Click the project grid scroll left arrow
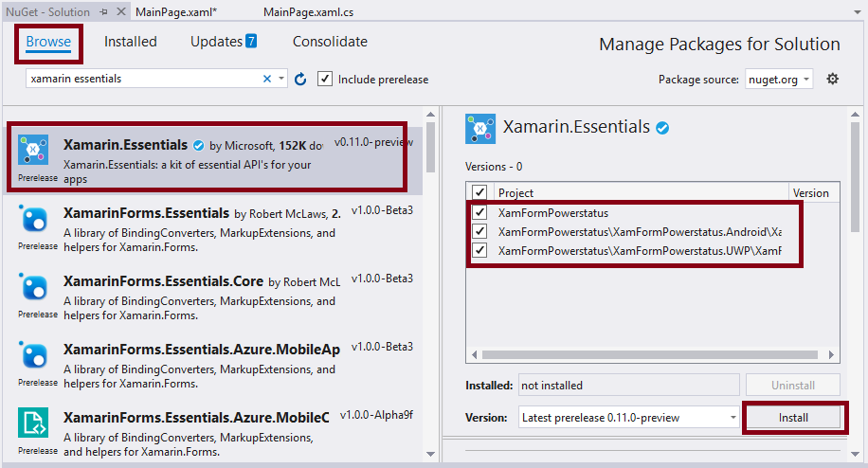 pos(475,354)
